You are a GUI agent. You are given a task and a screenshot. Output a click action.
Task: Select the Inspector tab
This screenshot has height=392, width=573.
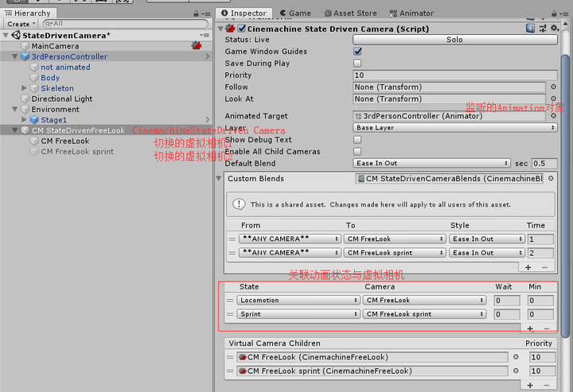tap(244, 14)
